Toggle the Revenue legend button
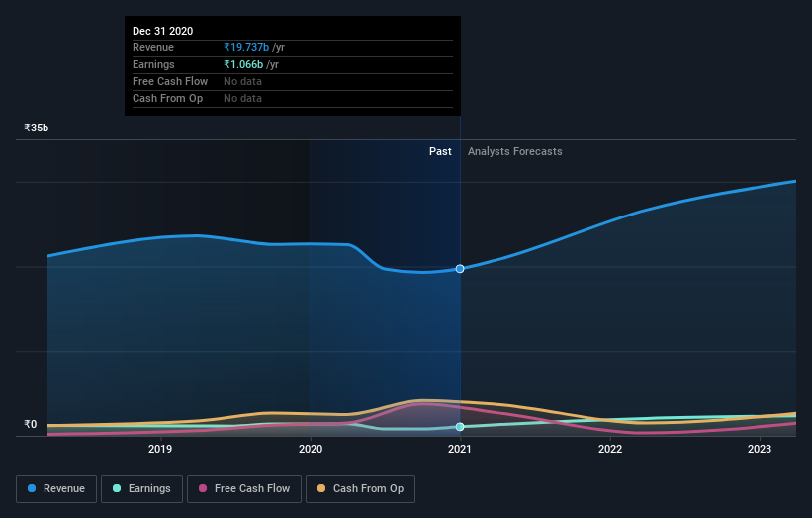Image resolution: width=812 pixels, height=518 pixels. pos(56,489)
